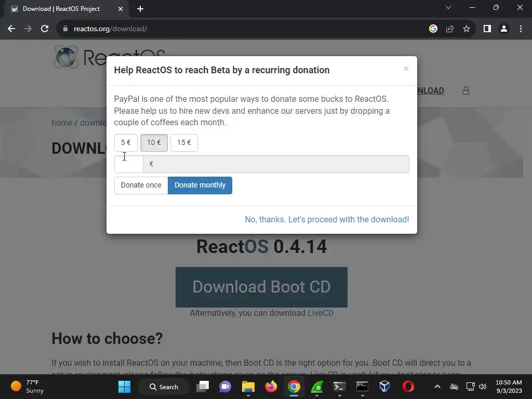Open the clock and date flyout

(x=509, y=387)
